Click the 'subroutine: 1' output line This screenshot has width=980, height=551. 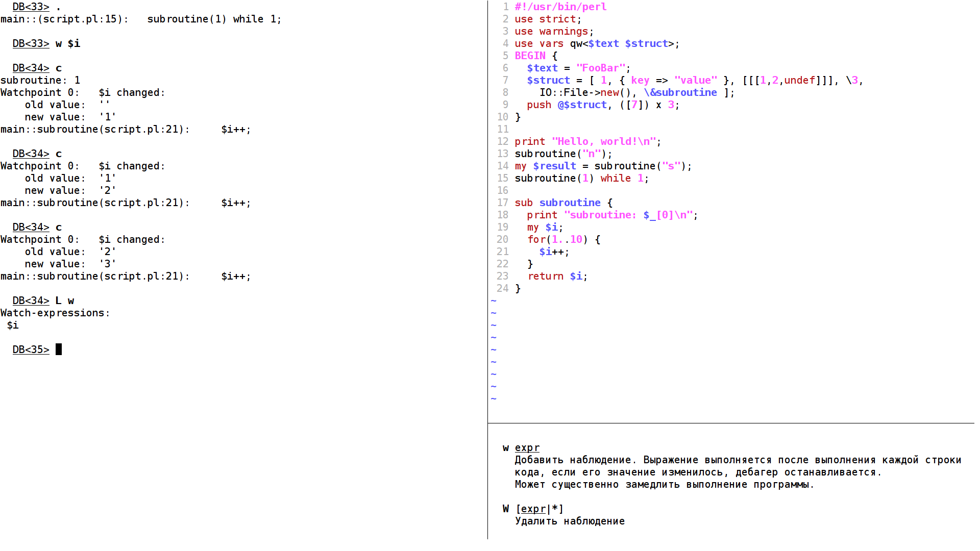pyautogui.click(x=40, y=80)
